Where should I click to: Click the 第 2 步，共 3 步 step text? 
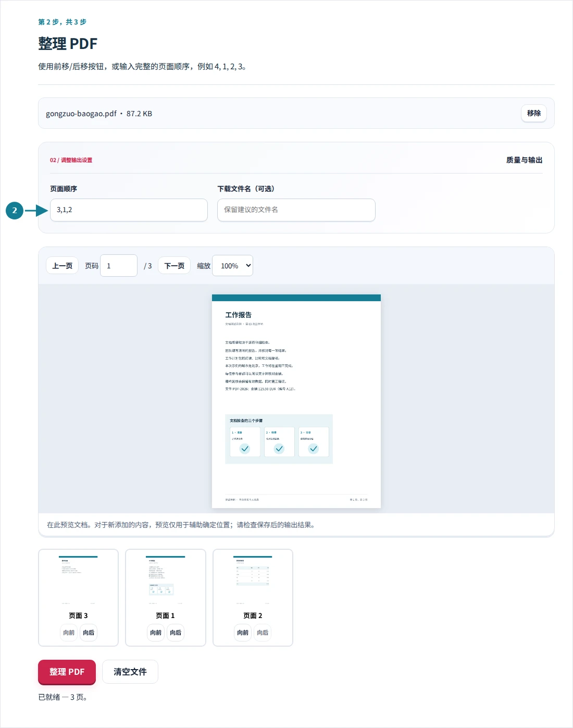coord(63,22)
